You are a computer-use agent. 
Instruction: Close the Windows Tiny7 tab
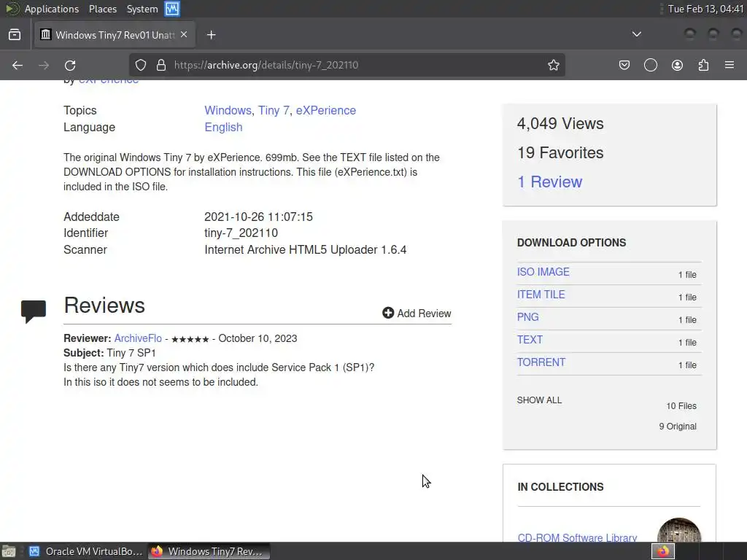[184, 35]
